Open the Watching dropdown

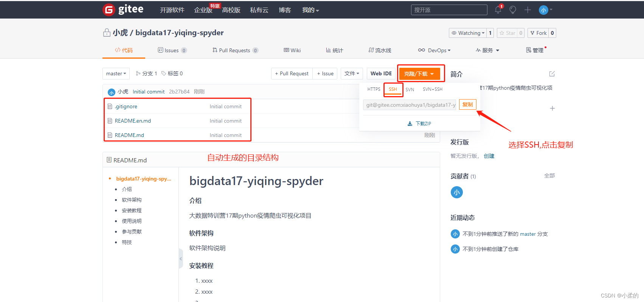click(468, 33)
